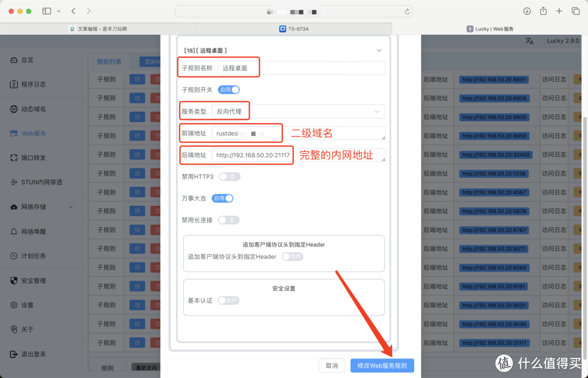Toggle the 禁用HTTP3 switch on
Viewport: 588px width, 378px height.
pos(229,176)
